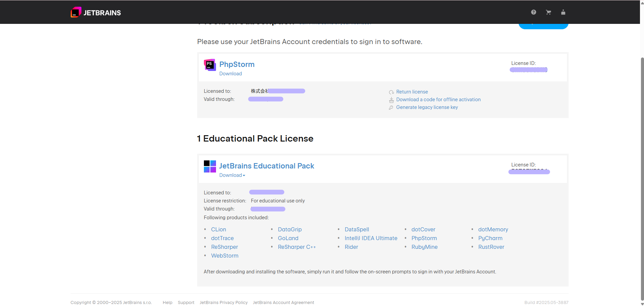The width and height of the screenshot is (644, 306).
Task: Open the CLion product link
Action: pyautogui.click(x=219, y=229)
